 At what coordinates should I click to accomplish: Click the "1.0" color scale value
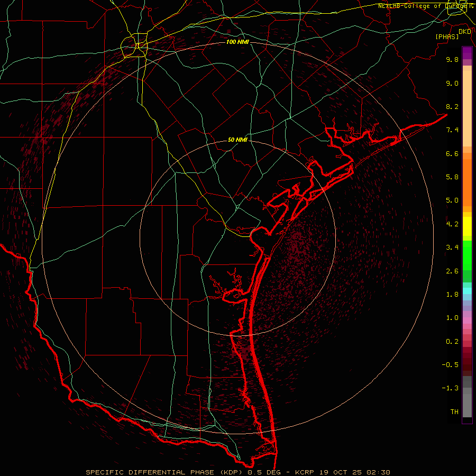[452, 318]
